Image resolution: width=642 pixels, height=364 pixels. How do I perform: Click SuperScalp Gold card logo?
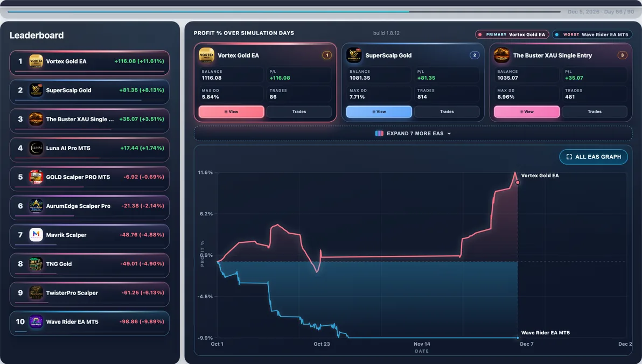coord(354,55)
